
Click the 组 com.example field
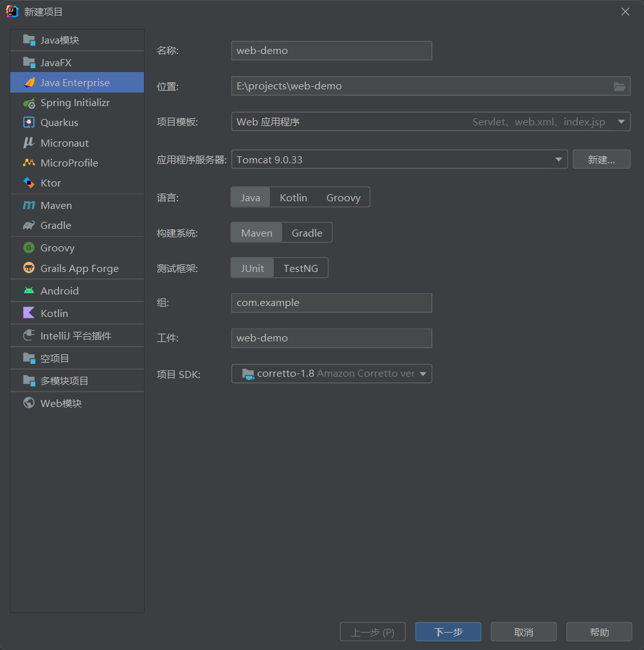pyautogui.click(x=332, y=303)
